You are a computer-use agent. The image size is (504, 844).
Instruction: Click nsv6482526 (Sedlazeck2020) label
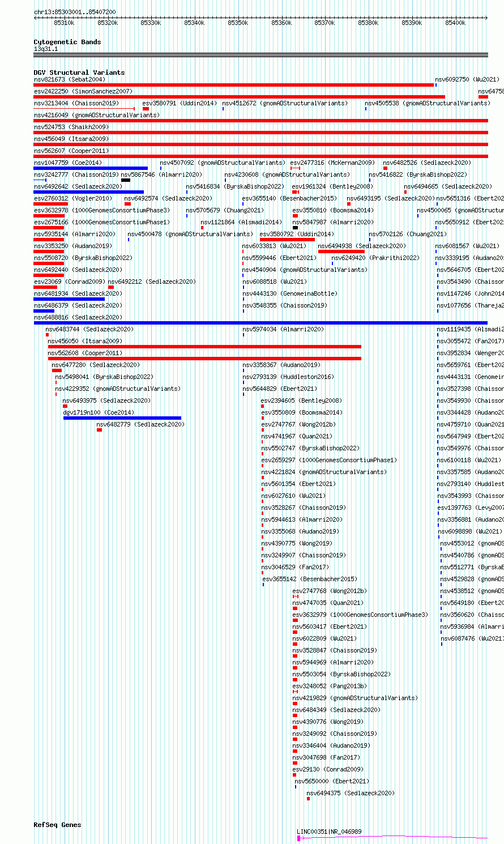427,163
